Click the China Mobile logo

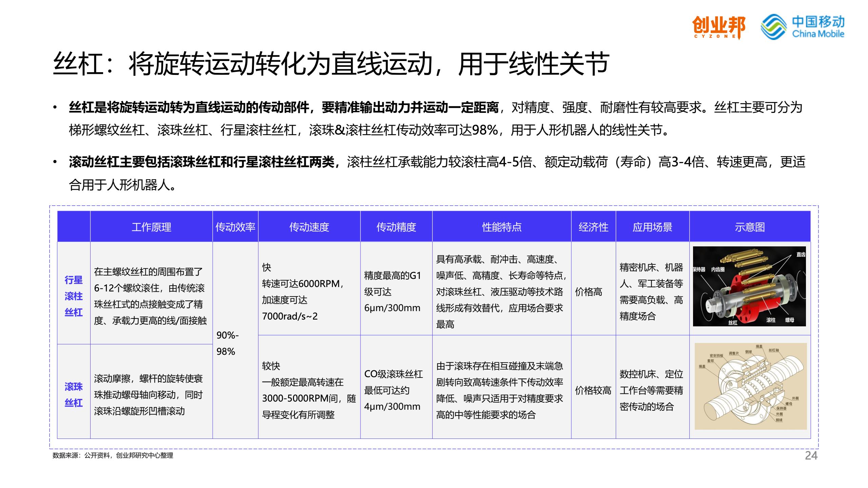pos(802,27)
